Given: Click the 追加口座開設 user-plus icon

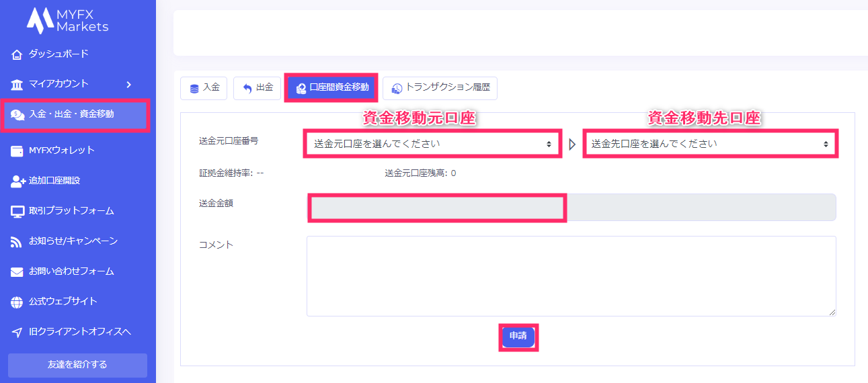Looking at the screenshot, I should (x=18, y=181).
